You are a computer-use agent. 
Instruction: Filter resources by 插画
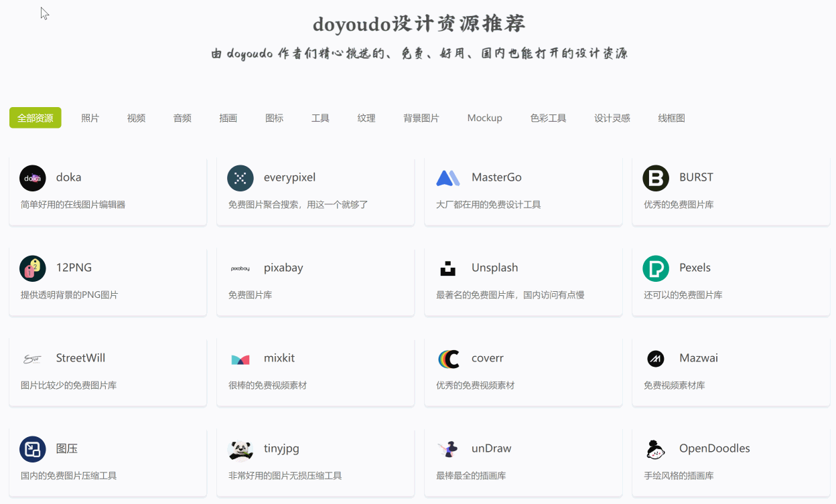click(x=228, y=118)
